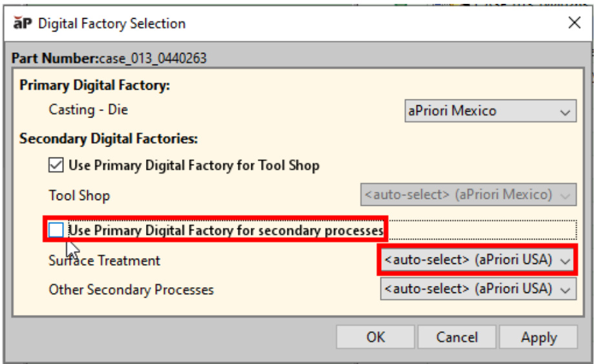Image resolution: width=595 pixels, height=364 pixels.
Task: Click the aPriori Mexico text in combo box
Action: [x=452, y=111]
